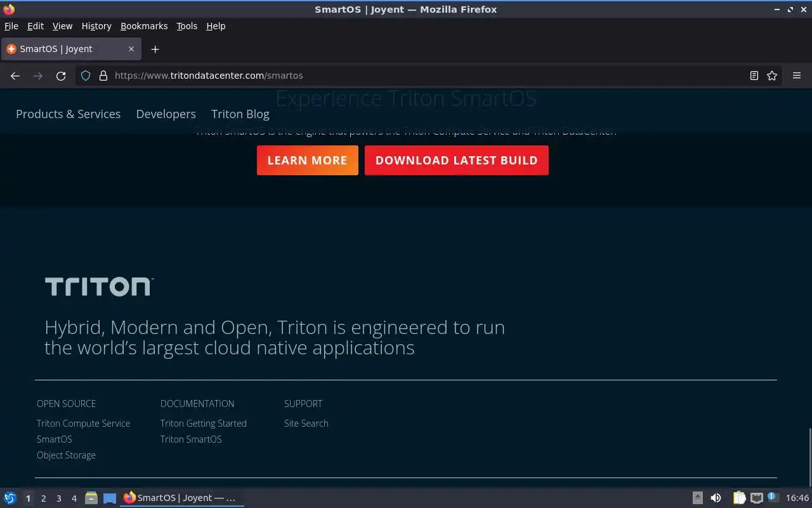Open the network tray icon
Screen dimensions: 812x508
(756, 498)
